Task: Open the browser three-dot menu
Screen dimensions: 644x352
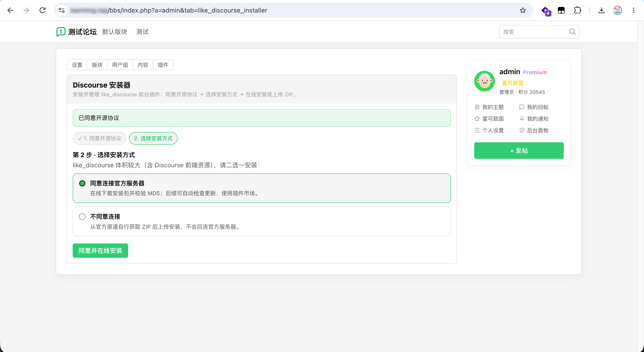Action: coord(633,10)
